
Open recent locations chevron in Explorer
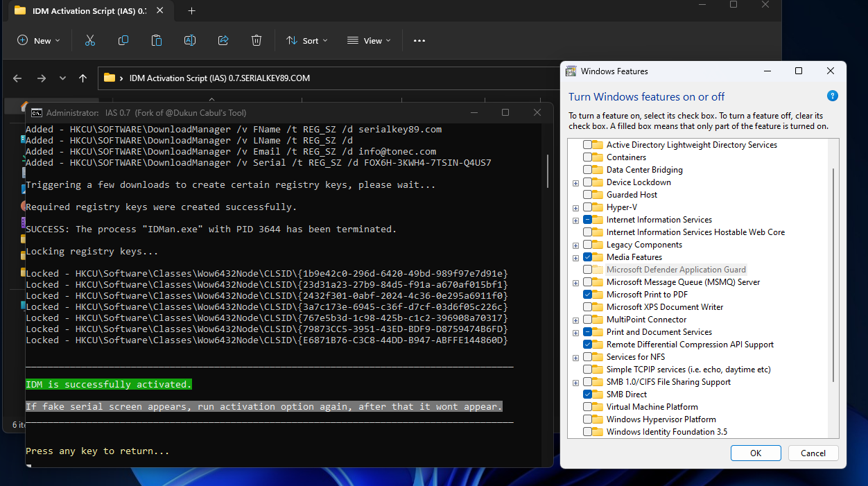click(62, 78)
